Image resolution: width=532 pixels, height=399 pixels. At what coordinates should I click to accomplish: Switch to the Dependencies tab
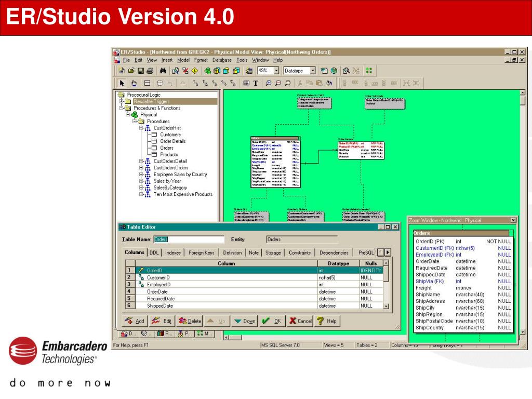click(x=334, y=253)
